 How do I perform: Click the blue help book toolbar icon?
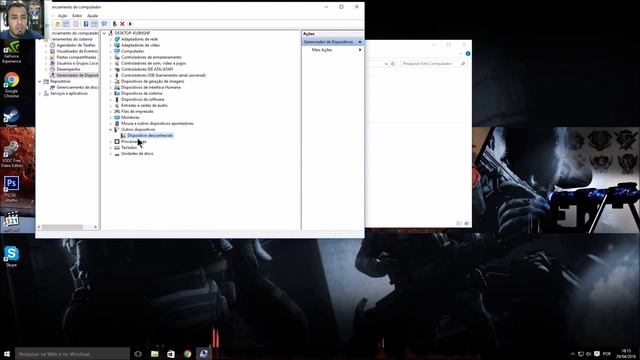86,24
